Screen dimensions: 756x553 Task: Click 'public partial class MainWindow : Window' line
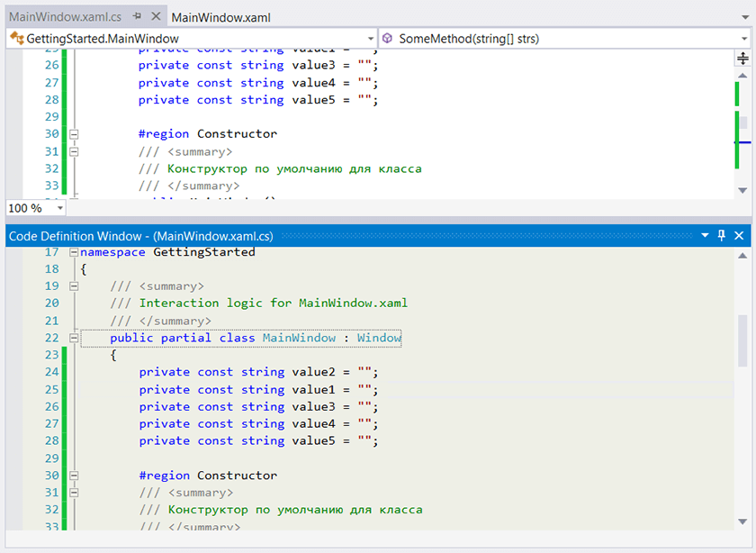(256, 338)
